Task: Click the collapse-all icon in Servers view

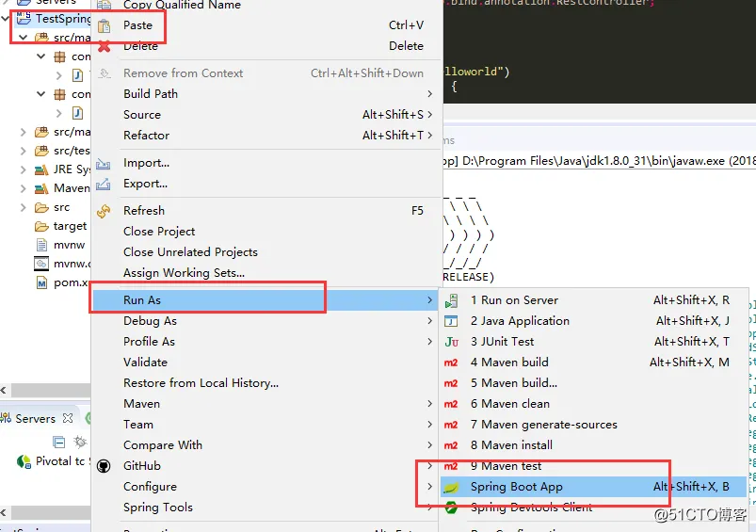Action: tap(58, 442)
